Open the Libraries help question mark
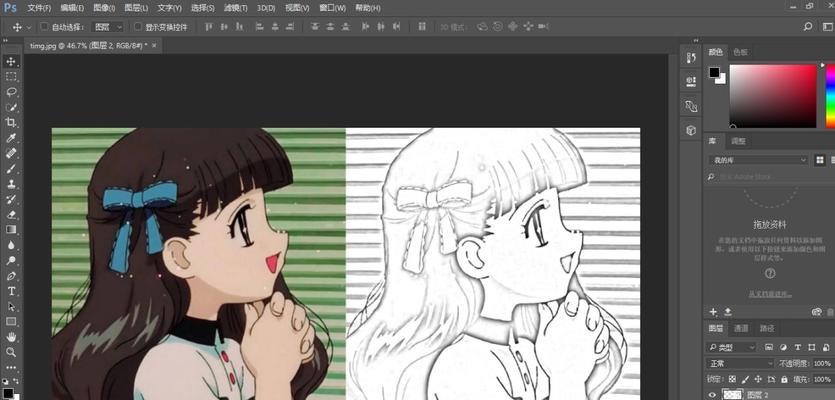Screen dimensions: 835x400 pyautogui.click(x=770, y=274)
